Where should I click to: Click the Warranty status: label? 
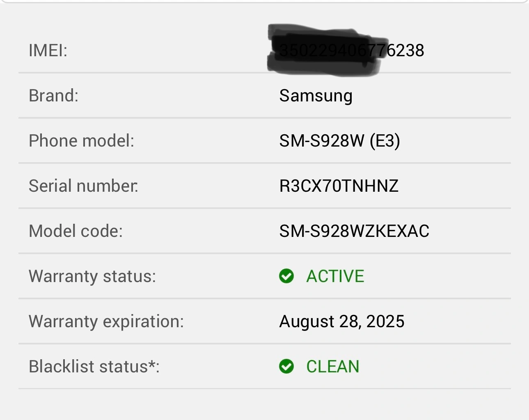(92, 276)
